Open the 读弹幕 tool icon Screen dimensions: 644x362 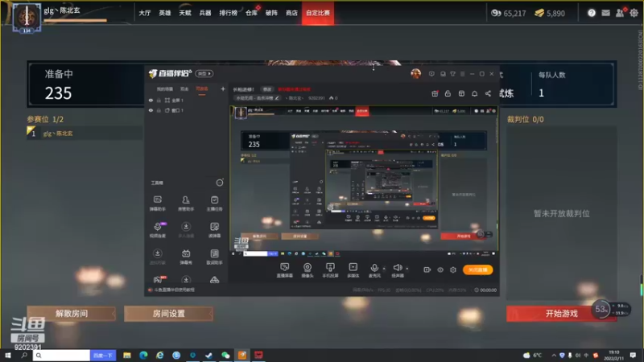click(x=214, y=230)
